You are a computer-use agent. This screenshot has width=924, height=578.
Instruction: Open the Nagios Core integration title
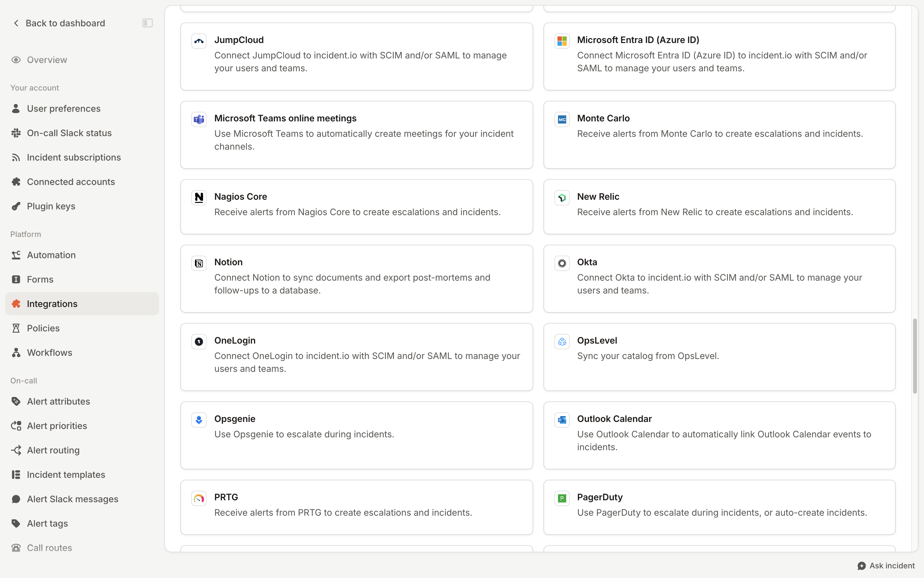pyautogui.click(x=241, y=197)
